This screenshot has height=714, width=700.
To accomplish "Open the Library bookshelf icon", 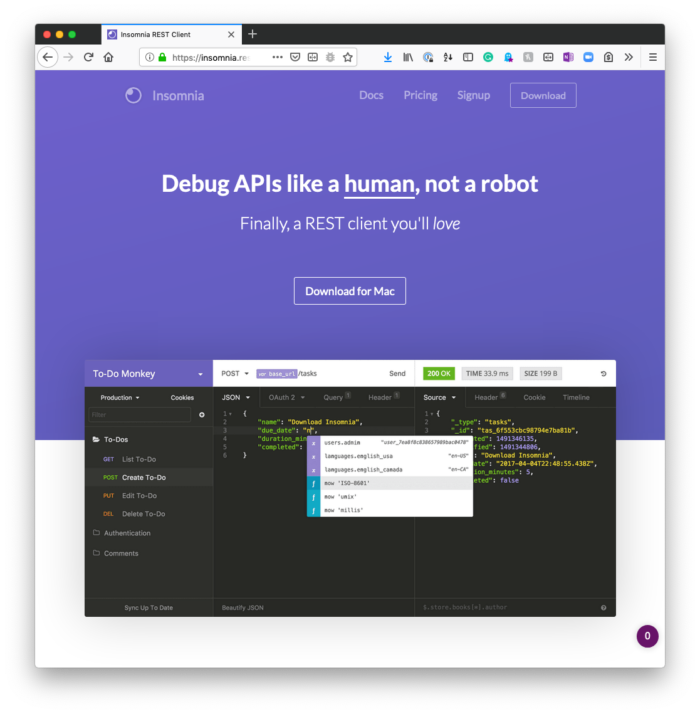I will pyautogui.click(x=408, y=57).
